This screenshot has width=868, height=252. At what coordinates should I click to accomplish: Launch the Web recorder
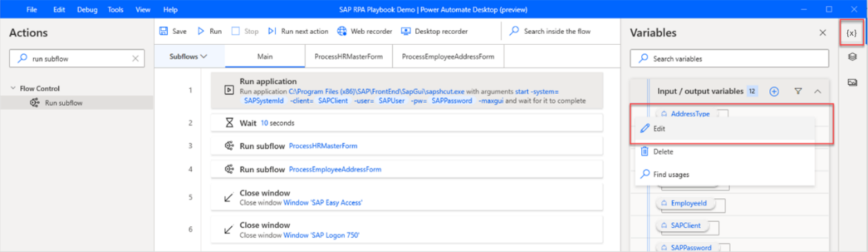365,31
